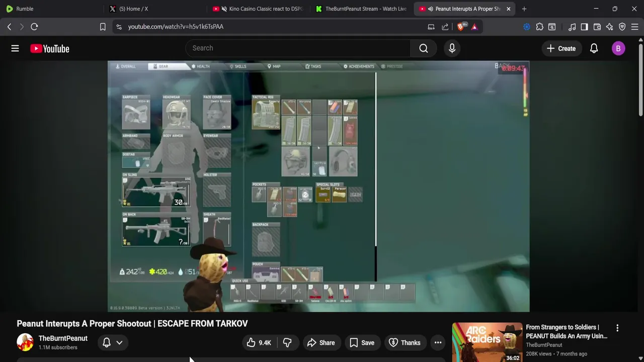Reload the page
The width and height of the screenshot is (644, 362).
(x=34, y=27)
